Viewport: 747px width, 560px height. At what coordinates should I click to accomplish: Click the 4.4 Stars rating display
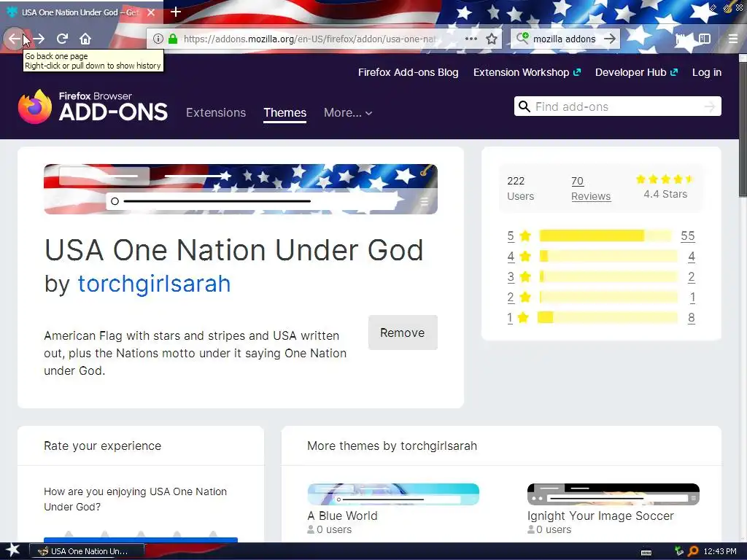665,187
